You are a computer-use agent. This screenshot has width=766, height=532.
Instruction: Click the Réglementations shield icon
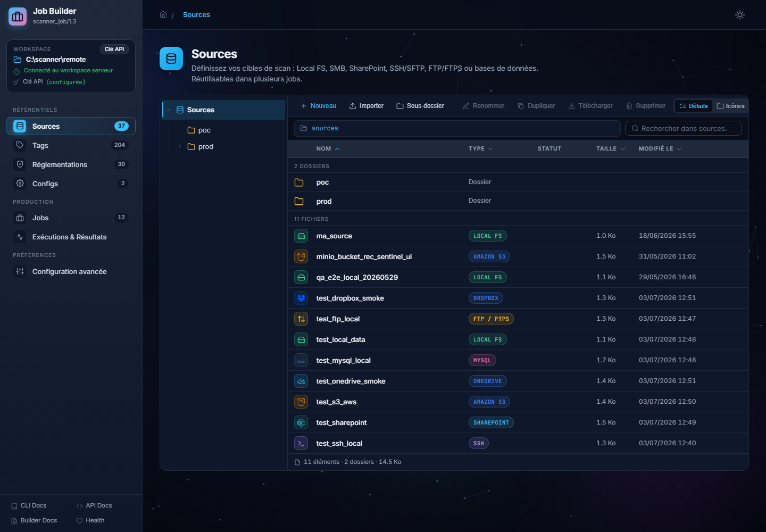point(20,164)
